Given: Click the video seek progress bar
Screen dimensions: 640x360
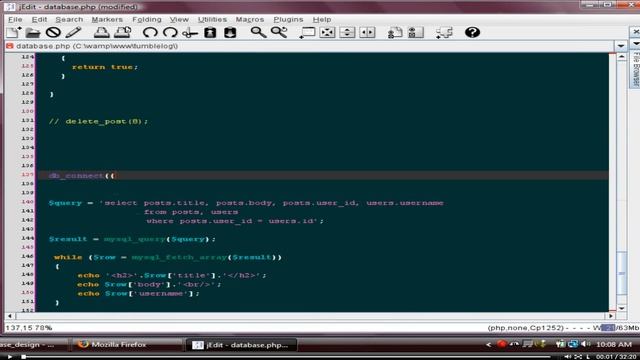Looking at the screenshot, I should coord(287,357).
